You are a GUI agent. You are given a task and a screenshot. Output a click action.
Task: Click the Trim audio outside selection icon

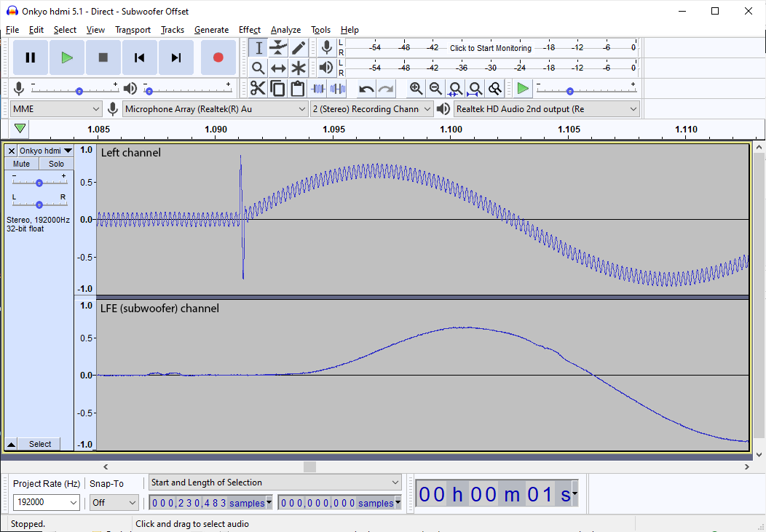tap(318, 88)
